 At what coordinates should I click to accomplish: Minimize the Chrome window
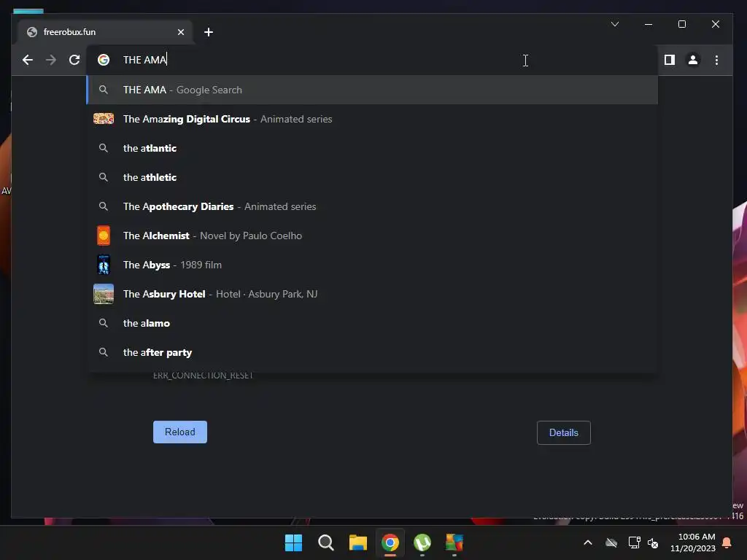coord(649,24)
